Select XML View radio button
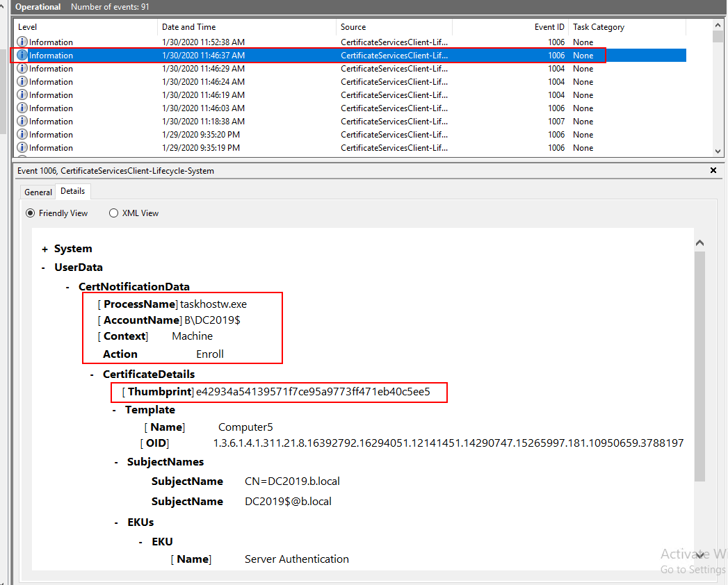The width and height of the screenshot is (728, 585). click(x=113, y=213)
